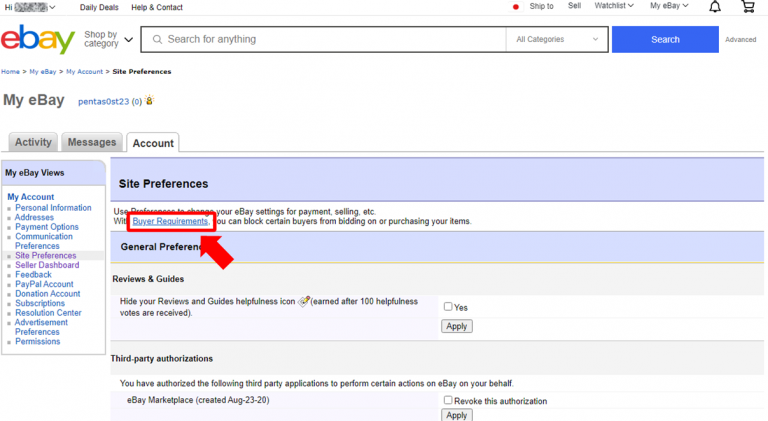Expand the My eBay menu
Viewport: 768px width, 421px height.
pos(668,6)
